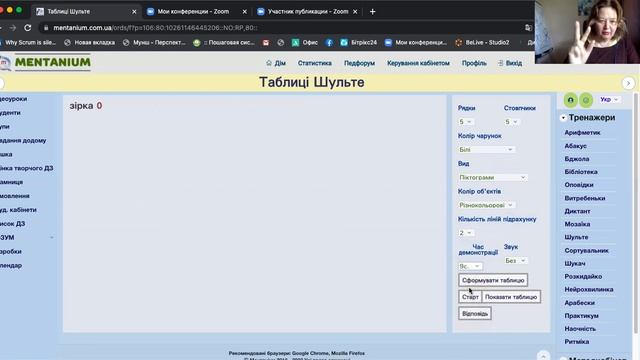Click the address bar URL
Screen dimensions: 640x360
coord(155,28)
